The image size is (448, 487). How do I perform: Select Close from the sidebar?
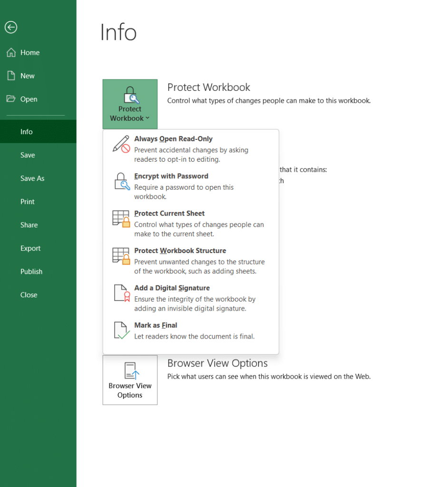[x=29, y=294]
